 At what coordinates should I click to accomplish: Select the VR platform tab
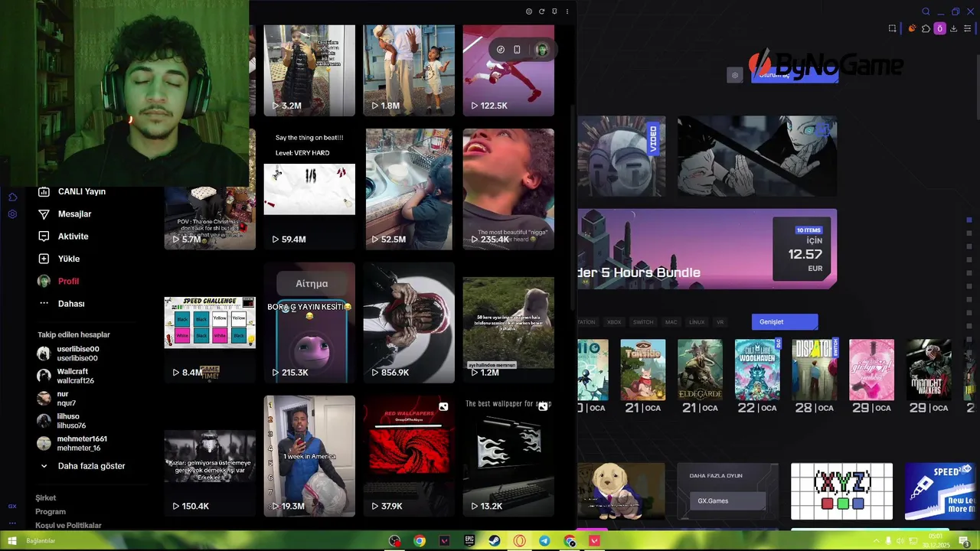720,322
